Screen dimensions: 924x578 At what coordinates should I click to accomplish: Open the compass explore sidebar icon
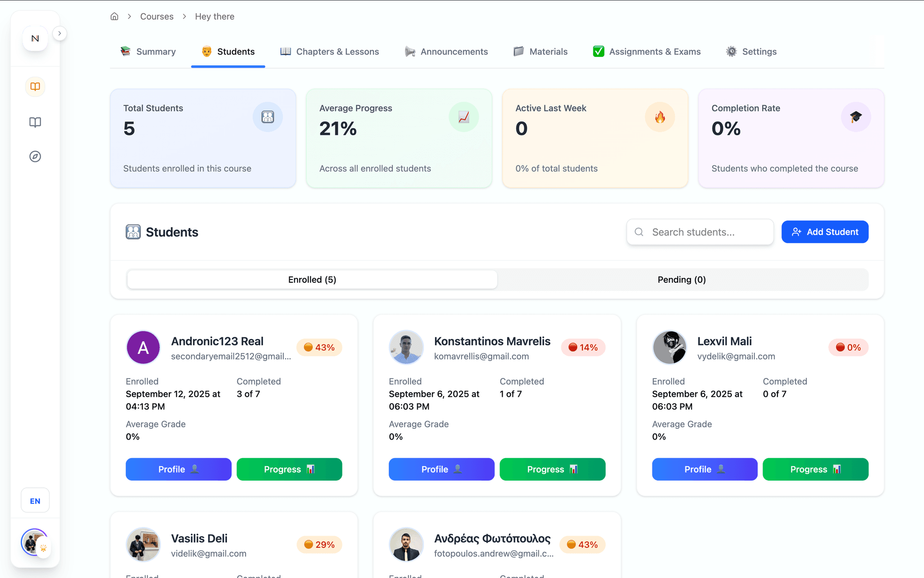click(35, 156)
